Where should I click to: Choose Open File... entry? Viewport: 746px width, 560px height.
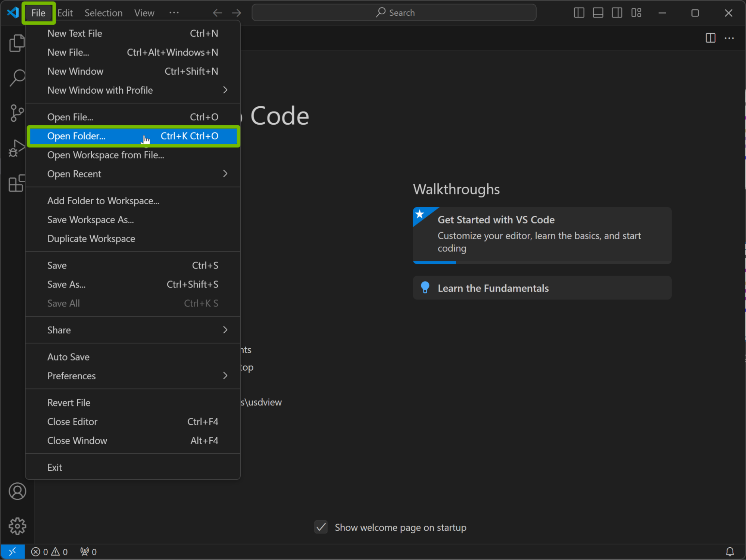[133, 117]
